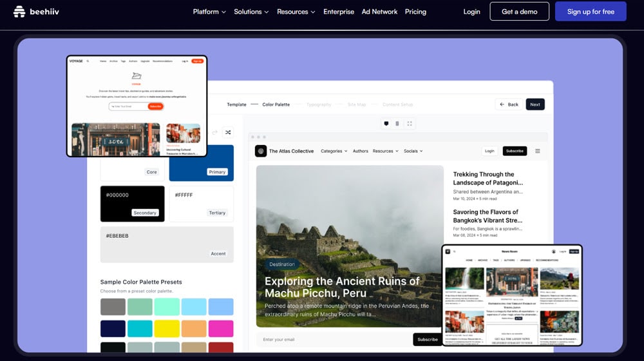Screen dimensions: 644x361
Task: Select the Core color swatch
Action: [132, 169]
